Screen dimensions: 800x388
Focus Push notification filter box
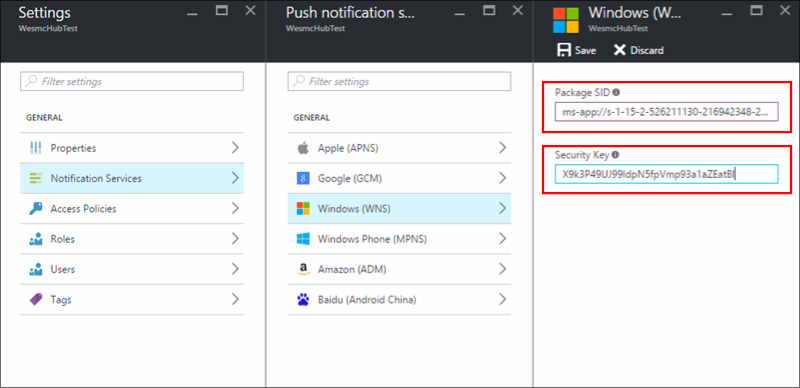[x=399, y=81]
